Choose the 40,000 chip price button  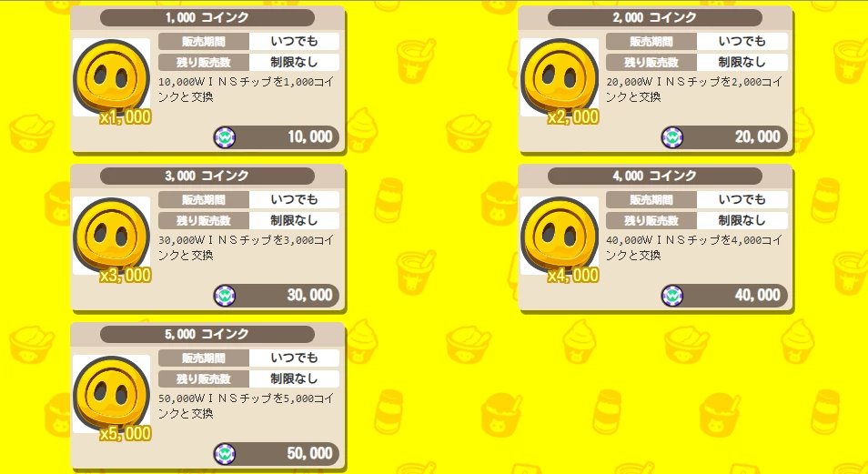coord(724,296)
